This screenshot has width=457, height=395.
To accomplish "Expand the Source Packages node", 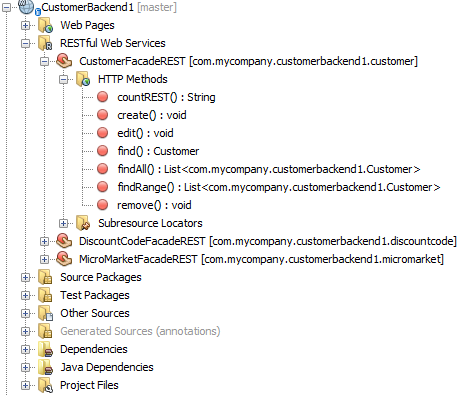I will point(25,277).
